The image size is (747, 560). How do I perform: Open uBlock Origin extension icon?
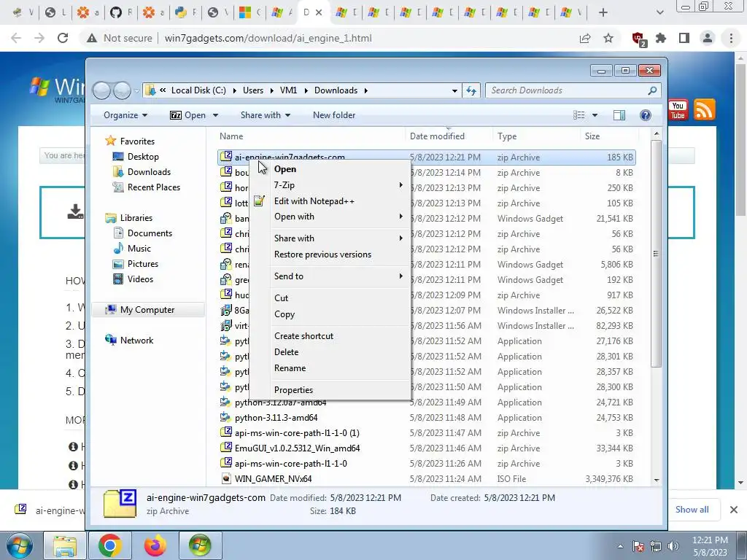[638, 39]
